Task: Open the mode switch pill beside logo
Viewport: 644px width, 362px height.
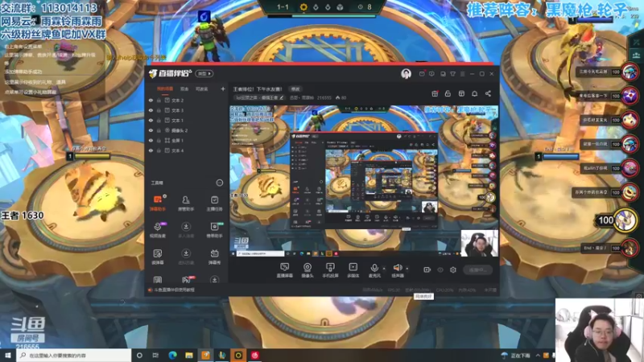Action: point(204,73)
